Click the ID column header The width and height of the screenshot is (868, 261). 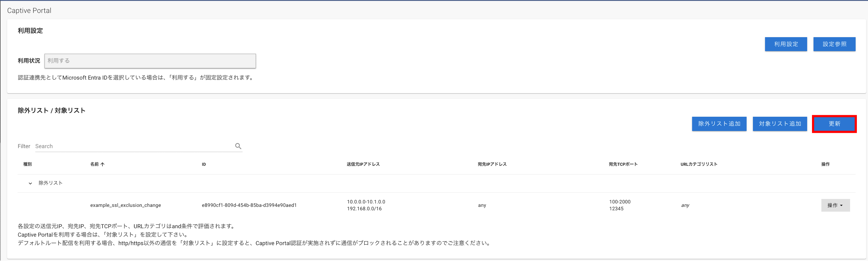click(204, 164)
